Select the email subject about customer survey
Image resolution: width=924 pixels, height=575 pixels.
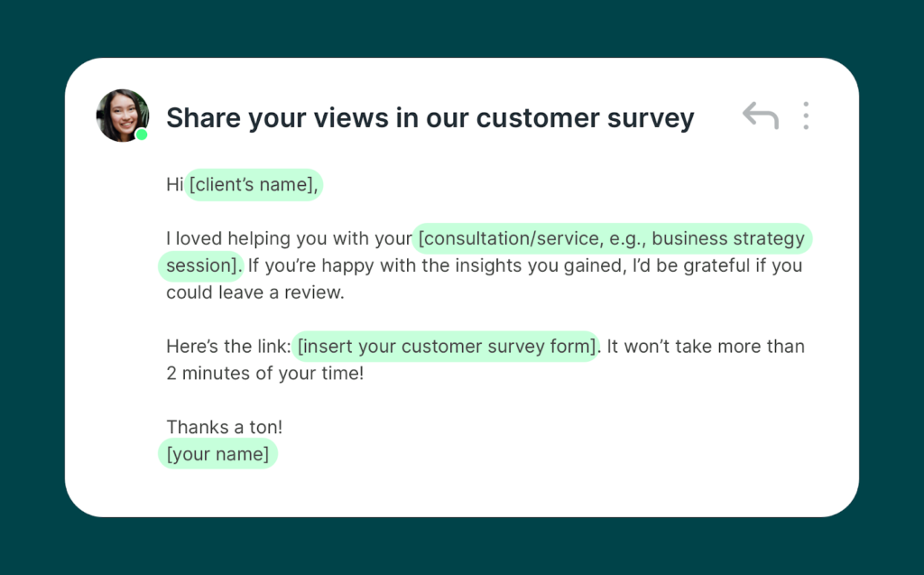pos(430,118)
